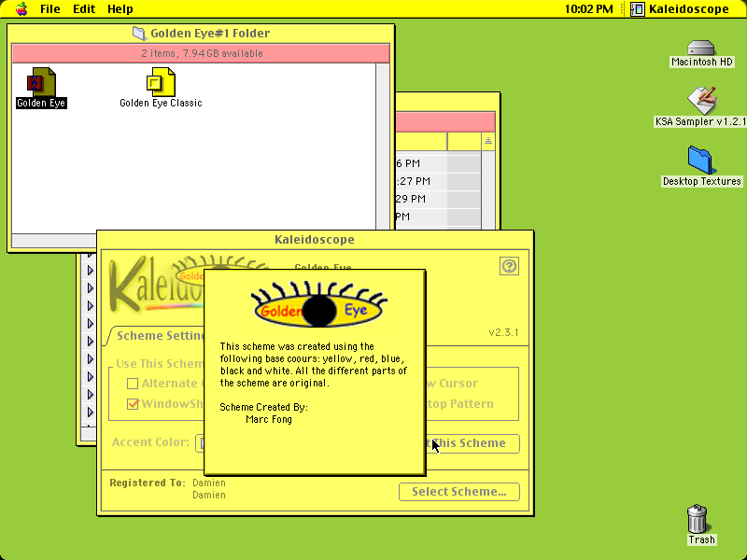Click the Kaleidoscope logo graphic
The image size is (747, 560).
pos(156,285)
